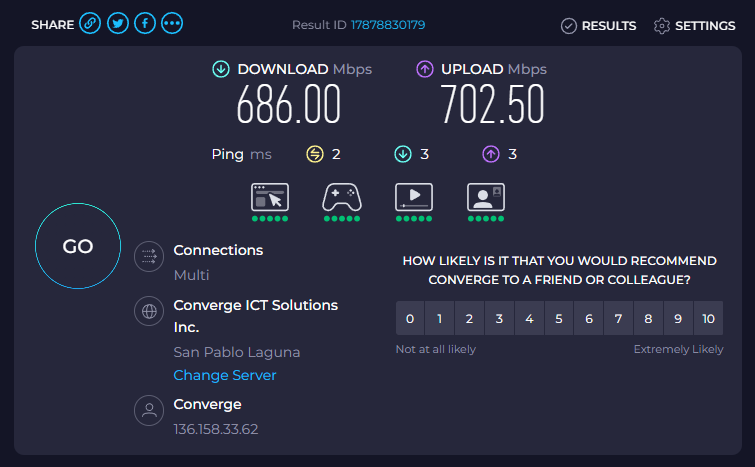Rate recommendation as 2

pos(469,318)
